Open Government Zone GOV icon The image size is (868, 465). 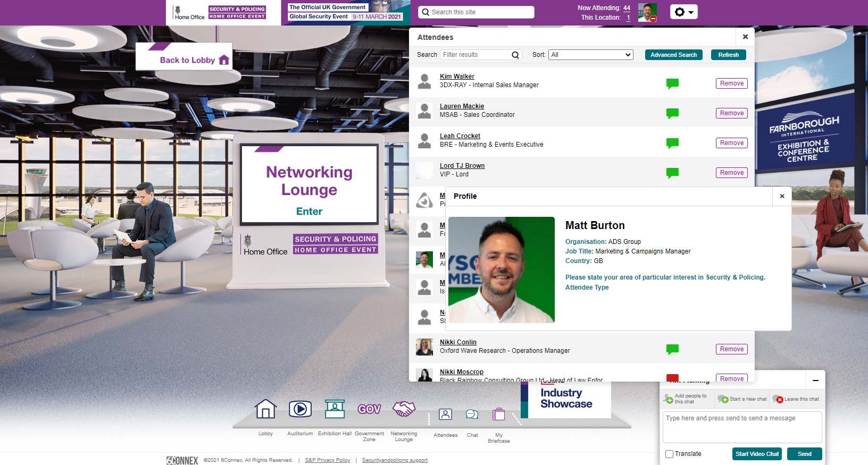tap(369, 409)
